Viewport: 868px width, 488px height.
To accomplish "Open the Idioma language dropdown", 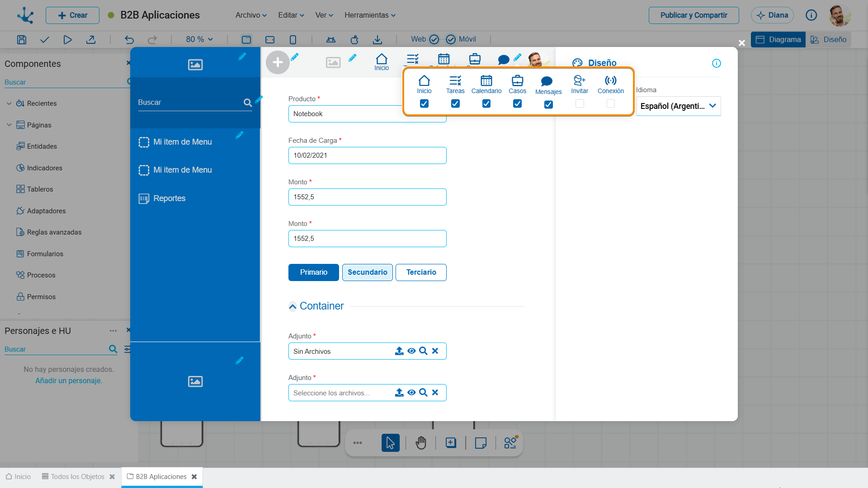I will (678, 106).
